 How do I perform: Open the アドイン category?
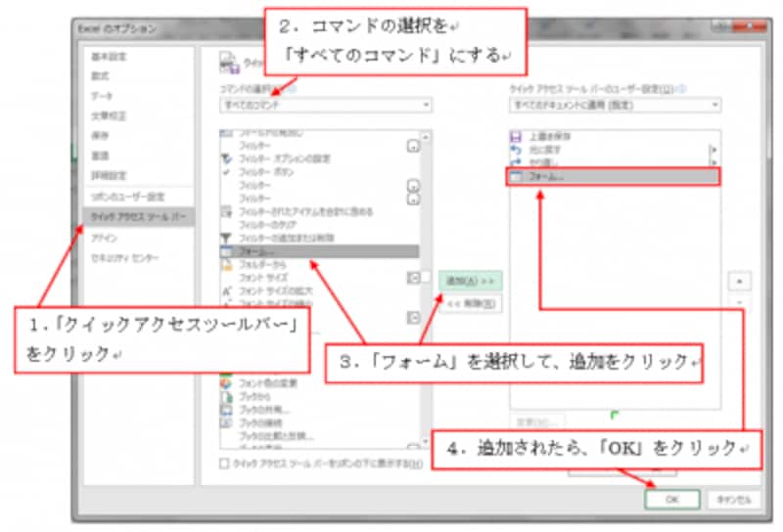[105, 238]
